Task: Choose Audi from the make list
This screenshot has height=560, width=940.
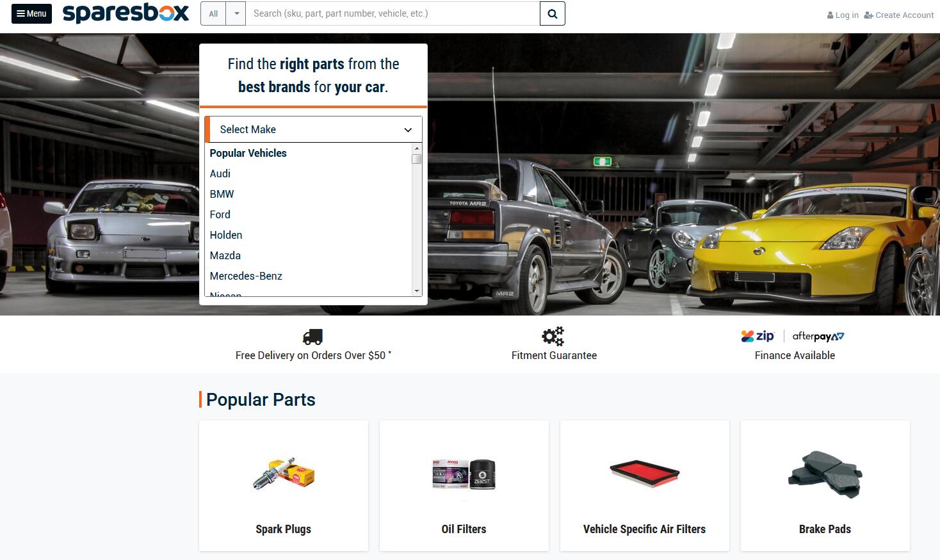Action: [x=220, y=173]
